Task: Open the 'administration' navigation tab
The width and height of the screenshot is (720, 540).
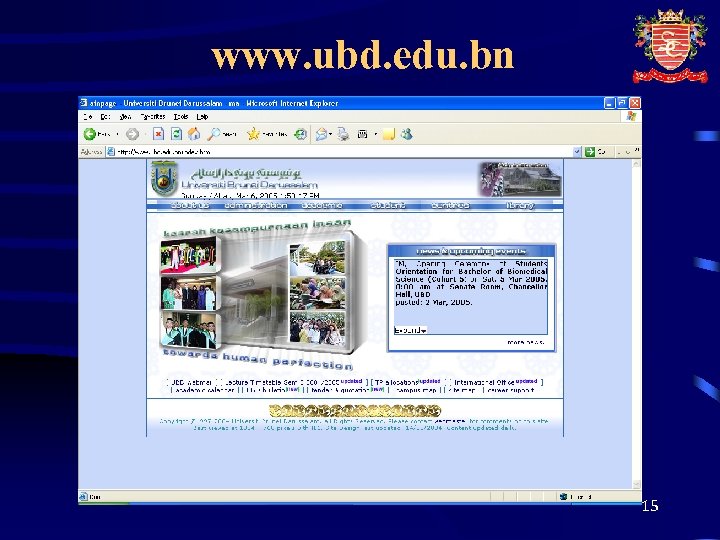Action: pyautogui.click(x=256, y=205)
